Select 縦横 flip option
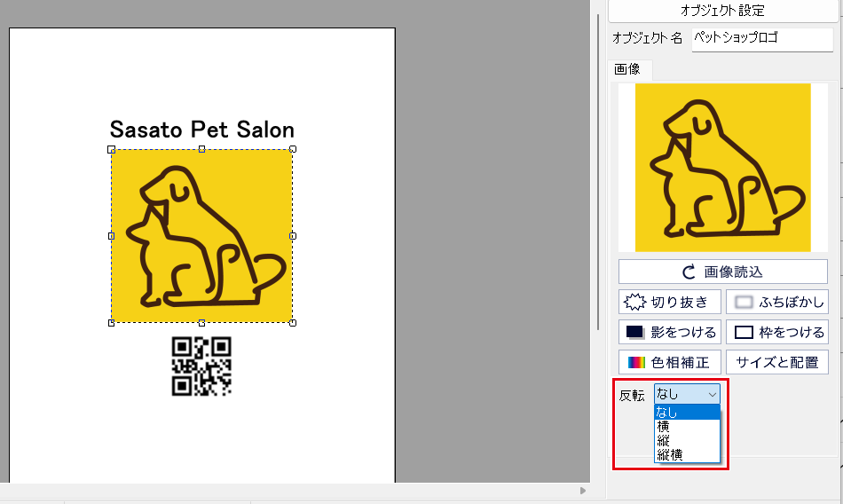 [687, 454]
